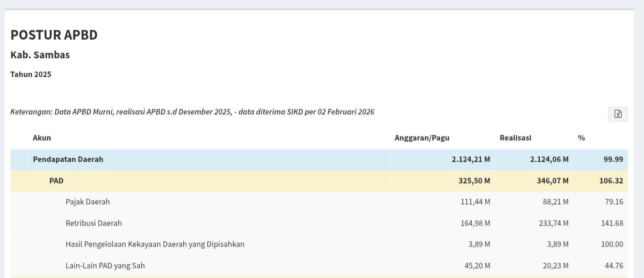The height and width of the screenshot is (278, 644).
Task: Click the Tahun 2025 label
Action: [31, 74]
